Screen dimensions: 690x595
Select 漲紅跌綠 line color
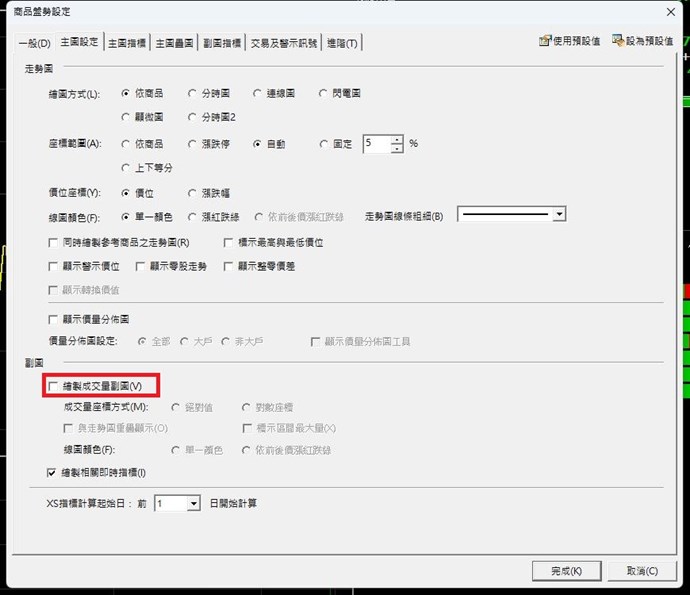pos(192,217)
